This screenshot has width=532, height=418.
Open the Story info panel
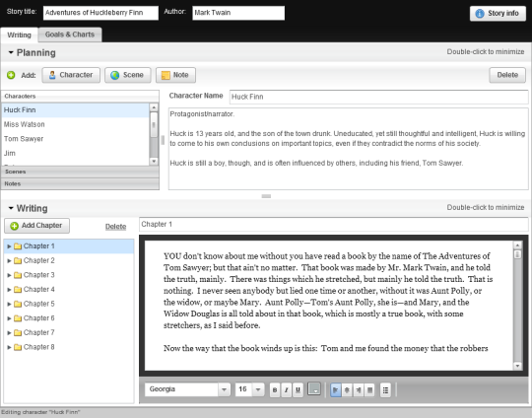click(x=498, y=13)
